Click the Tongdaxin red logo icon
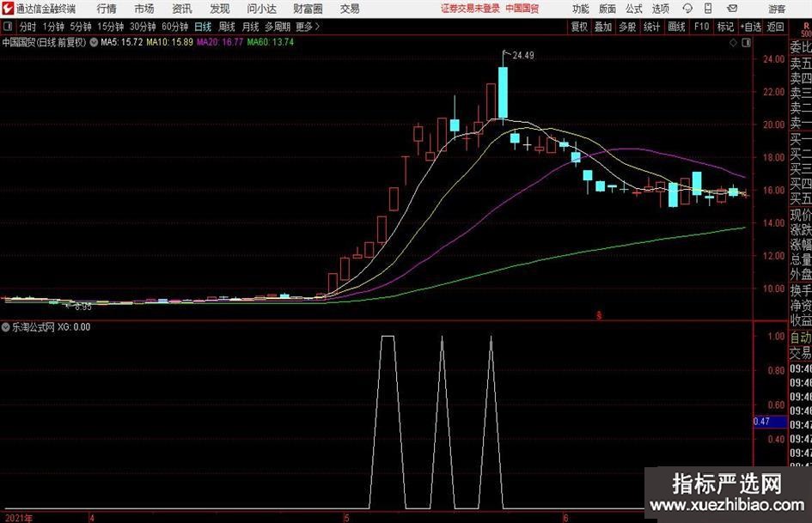The height and width of the screenshot is (523, 812). click(8, 9)
